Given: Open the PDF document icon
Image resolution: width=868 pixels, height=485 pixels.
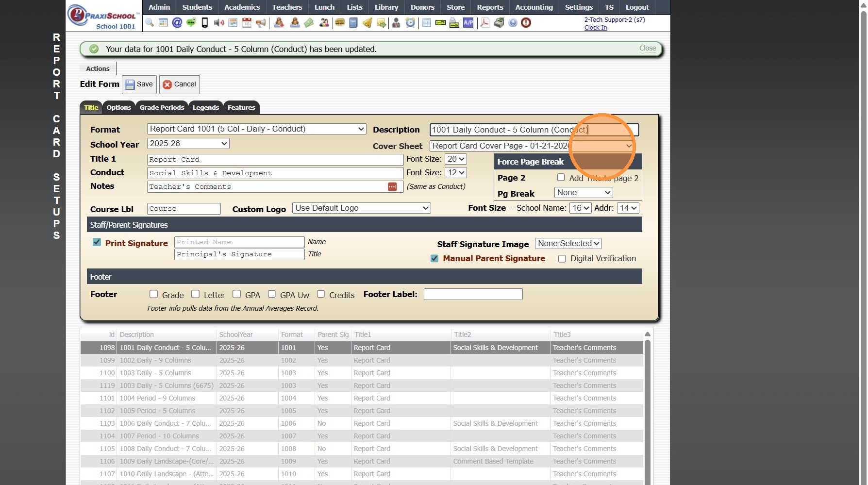Looking at the screenshot, I should tap(485, 23).
